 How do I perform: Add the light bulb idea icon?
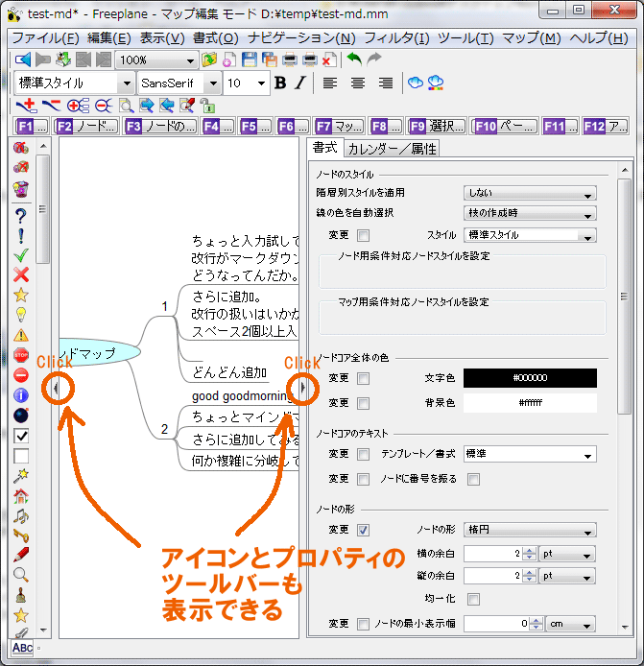click(21, 315)
